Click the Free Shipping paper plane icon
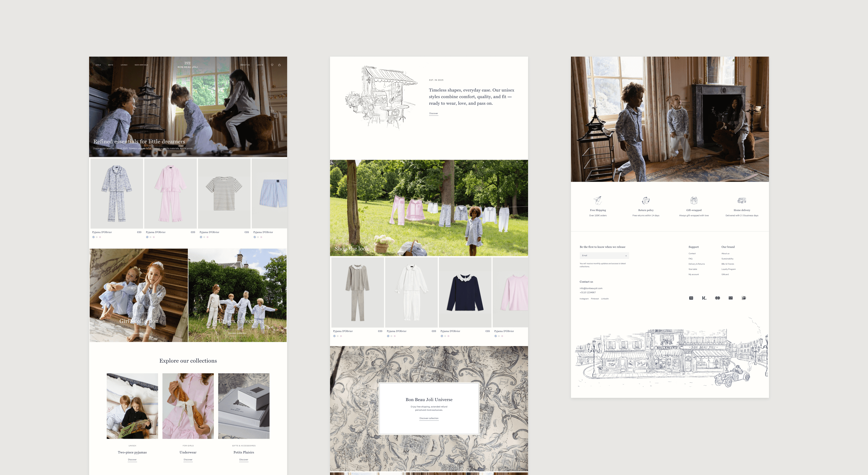Image resolution: width=868 pixels, height=475 pixels. point(598,200)
